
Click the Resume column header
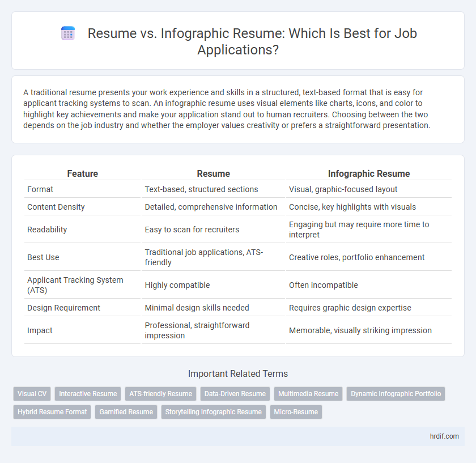[214, 173]
